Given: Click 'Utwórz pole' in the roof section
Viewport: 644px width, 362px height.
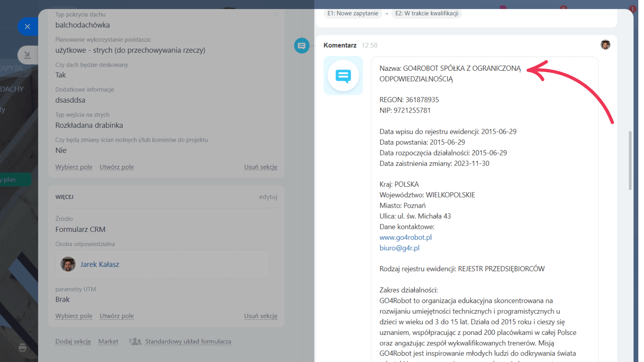Looking at the screenshot, I should coord(117,167).
